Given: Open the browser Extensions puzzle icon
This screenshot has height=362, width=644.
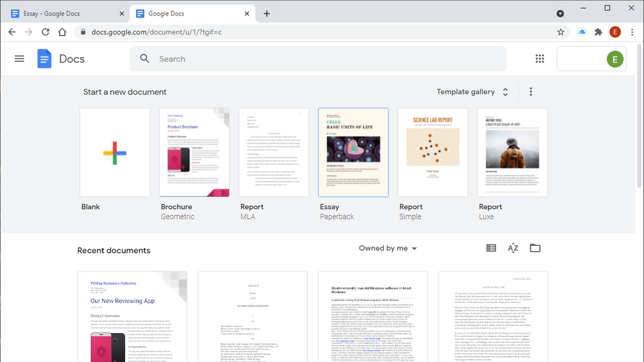Looking at the screenshot, I should pyautogui.click(x=598, y=32).
